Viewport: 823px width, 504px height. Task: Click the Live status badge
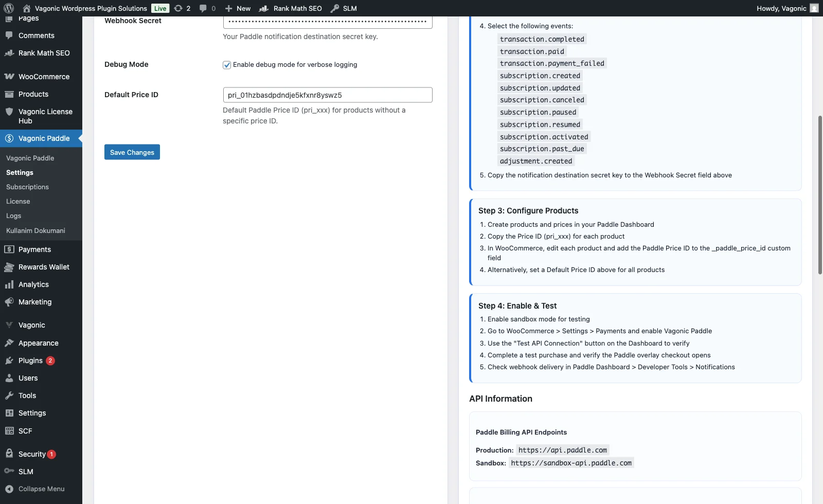click(x=160, y=8)
